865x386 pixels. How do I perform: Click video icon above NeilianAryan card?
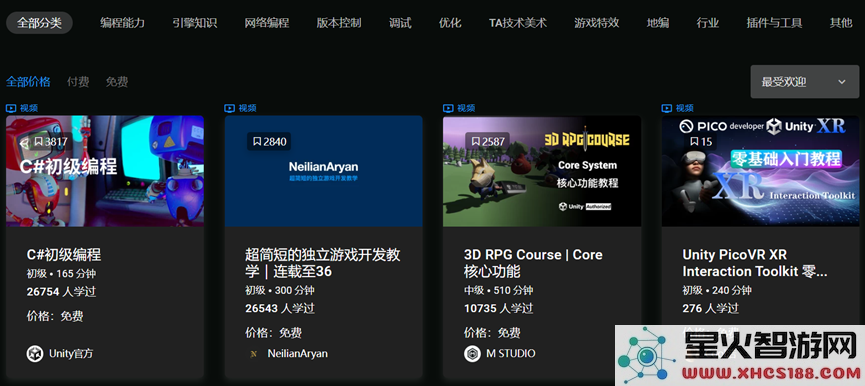229,108
